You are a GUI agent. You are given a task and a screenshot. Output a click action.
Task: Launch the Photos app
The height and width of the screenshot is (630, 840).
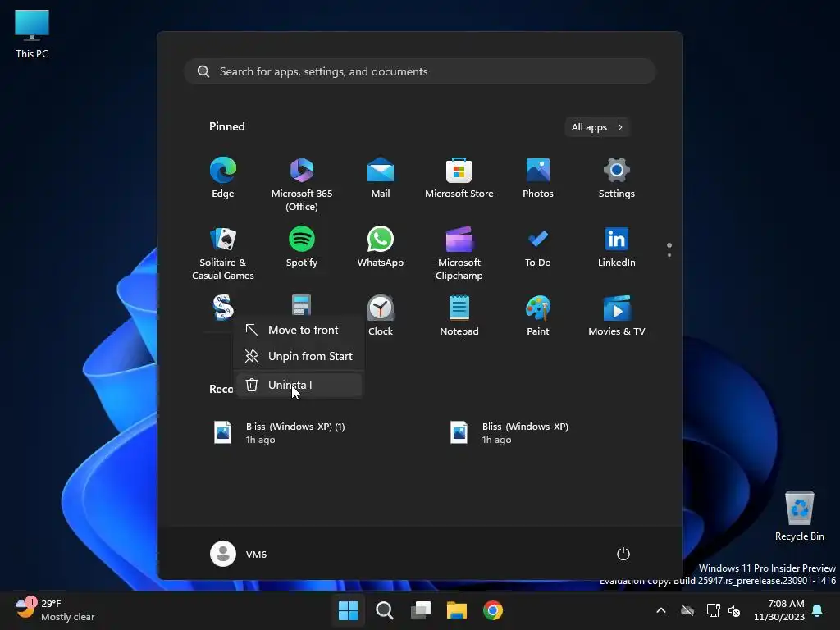(538, 178)
